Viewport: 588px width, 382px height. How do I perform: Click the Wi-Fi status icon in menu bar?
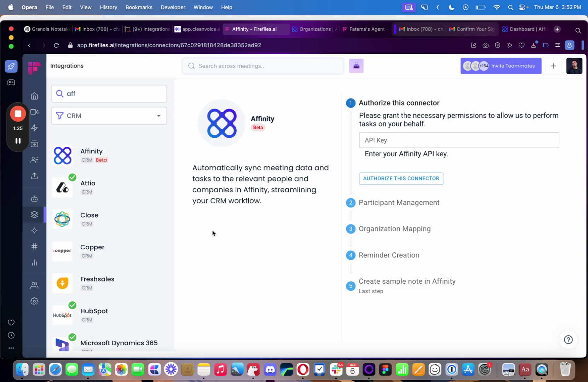497,7
